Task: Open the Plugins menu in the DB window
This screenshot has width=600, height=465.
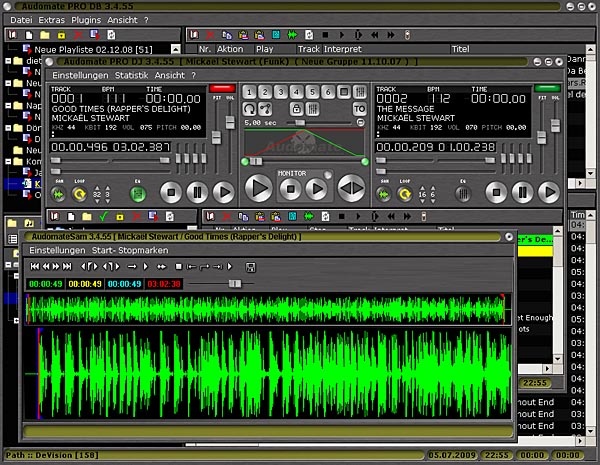Action: (86, 20)
